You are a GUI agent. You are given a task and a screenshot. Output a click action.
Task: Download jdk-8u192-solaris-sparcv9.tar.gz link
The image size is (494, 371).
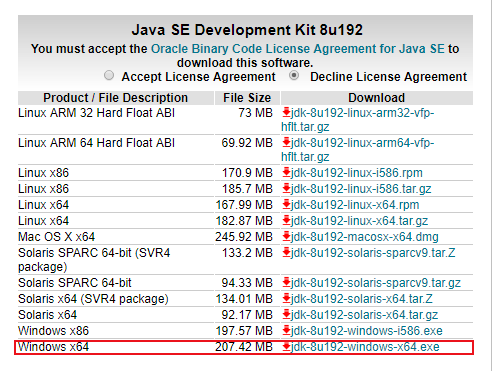375,283
